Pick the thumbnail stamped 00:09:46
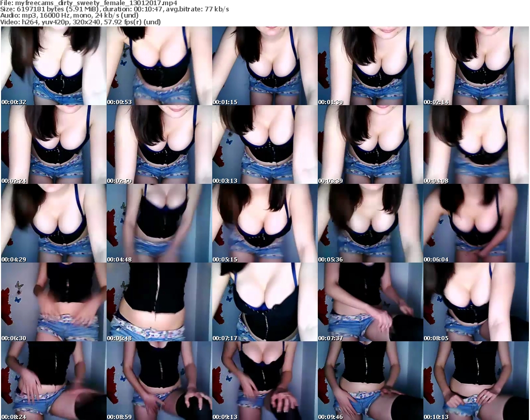 point(370,381)
